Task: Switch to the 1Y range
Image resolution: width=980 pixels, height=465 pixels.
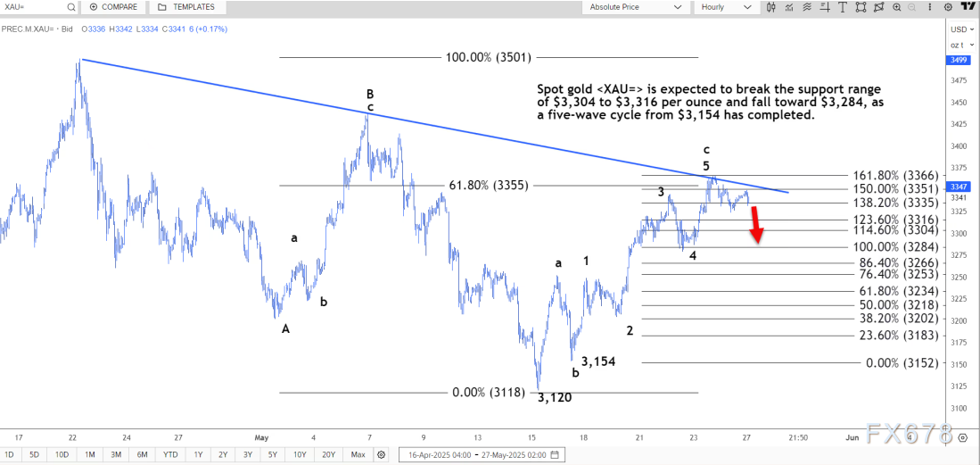Action: tap(198, 454)
